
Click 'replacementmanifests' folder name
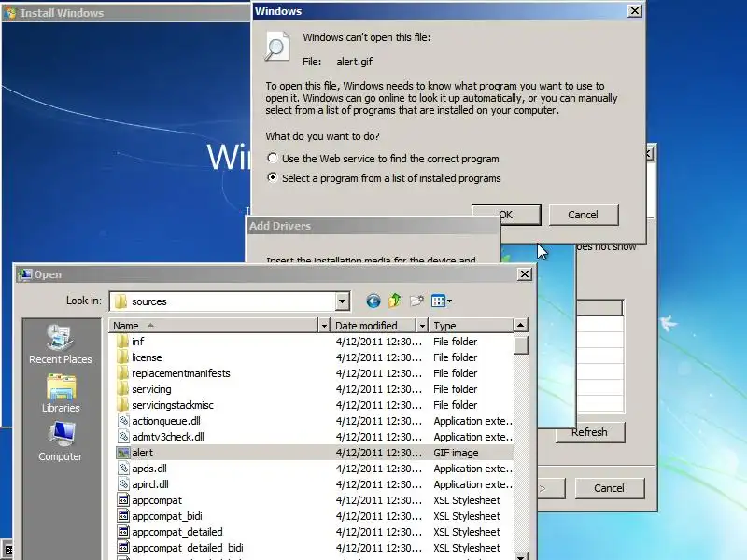tap(181, 372)
